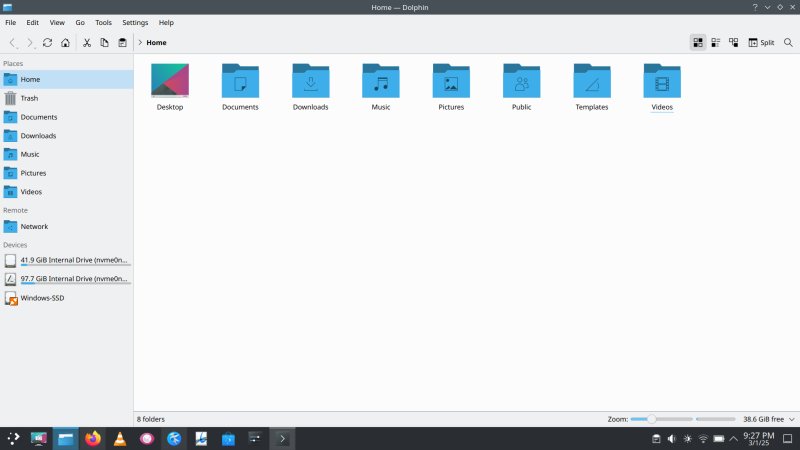Open the Konsole terminal taskbar icon
The width and height of the screenshot is (800, 450).
282,438
